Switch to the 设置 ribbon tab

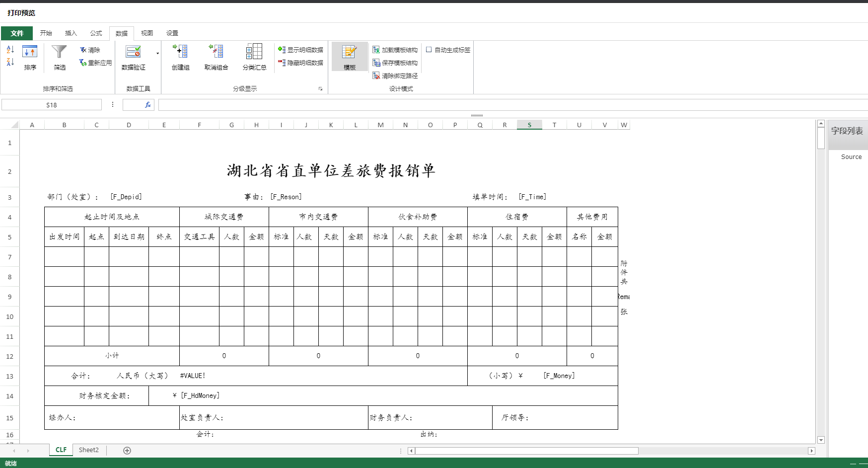pos(172,33)
